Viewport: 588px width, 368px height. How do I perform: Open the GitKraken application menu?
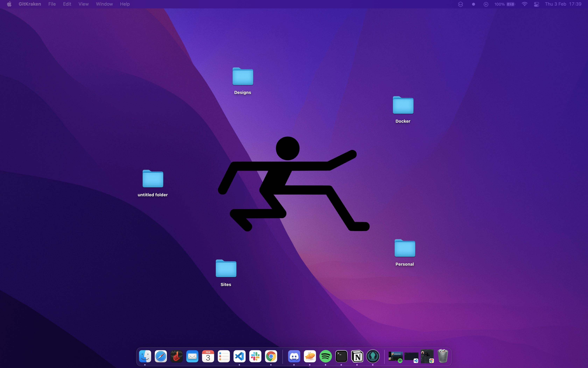(30, 4)
